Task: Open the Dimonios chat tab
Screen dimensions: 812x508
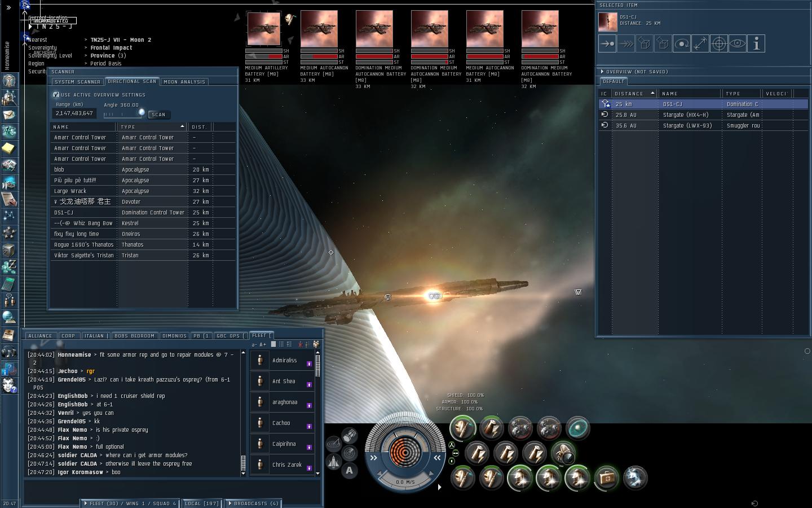Action: click(174, 336)
